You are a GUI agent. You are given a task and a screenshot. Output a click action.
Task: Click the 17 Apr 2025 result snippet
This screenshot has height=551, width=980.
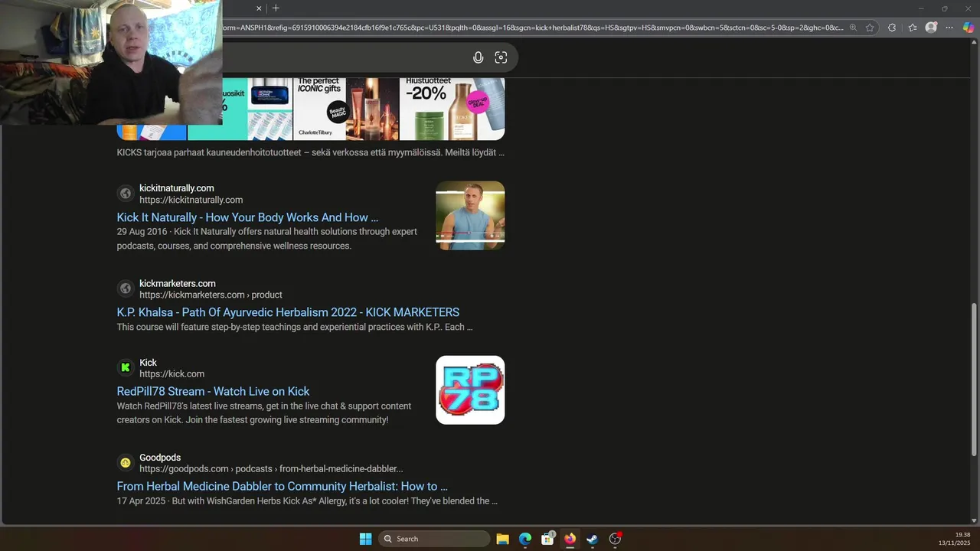click(307, 501)
